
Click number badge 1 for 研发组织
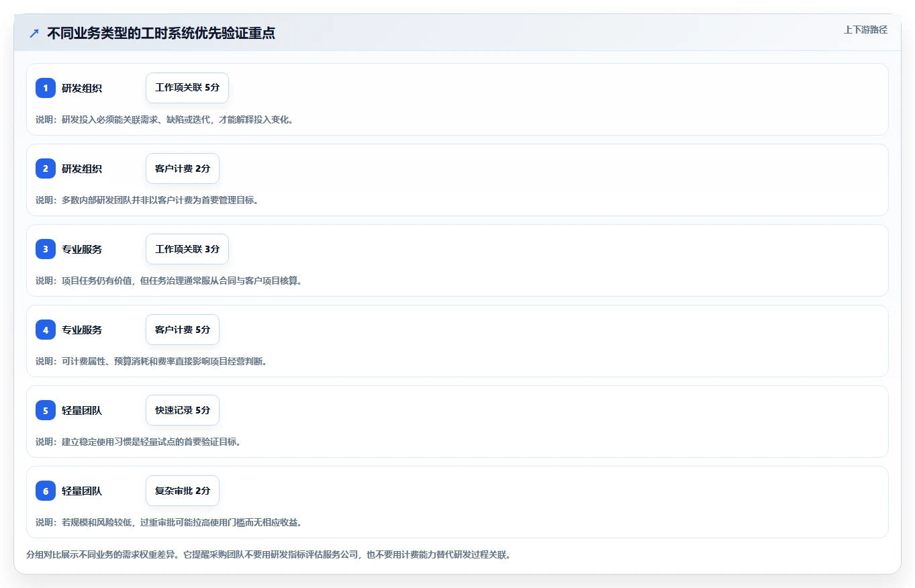pos(46,88)
